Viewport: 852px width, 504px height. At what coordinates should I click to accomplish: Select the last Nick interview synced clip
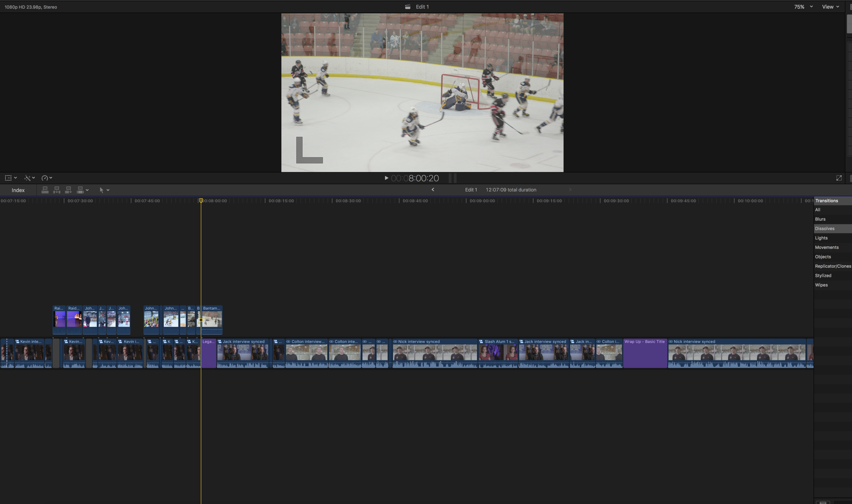(x=737, y=353)
